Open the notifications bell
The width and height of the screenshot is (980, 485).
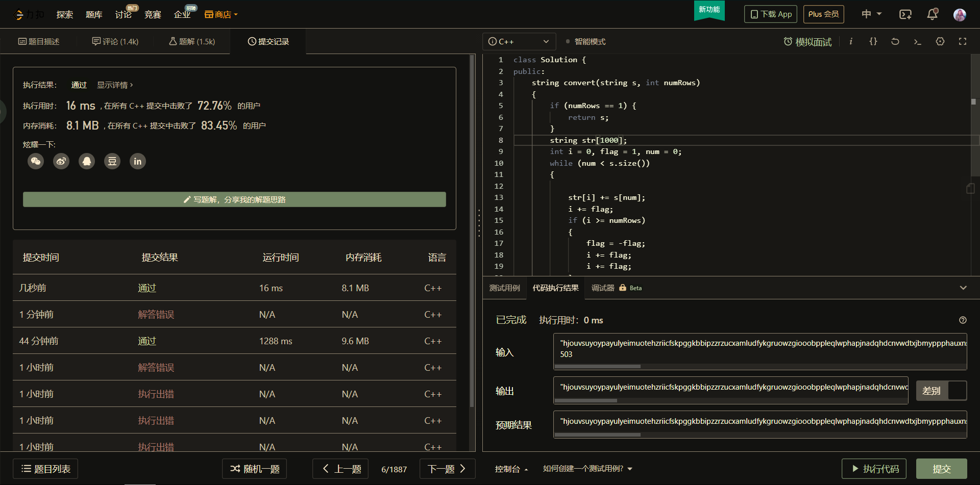click(x=933, y=14)
